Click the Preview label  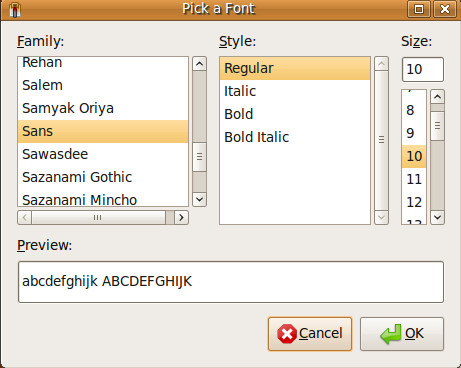coord(44,245)
